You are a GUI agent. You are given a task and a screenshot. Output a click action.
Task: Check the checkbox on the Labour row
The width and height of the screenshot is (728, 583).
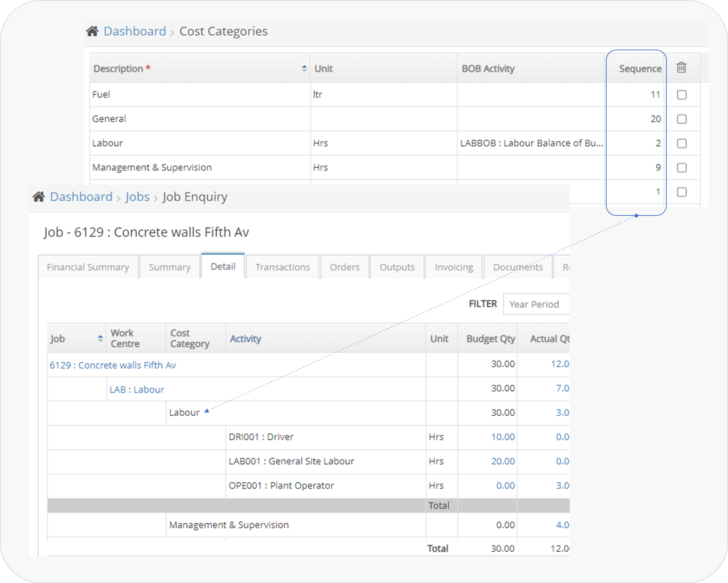click(681, 143)
